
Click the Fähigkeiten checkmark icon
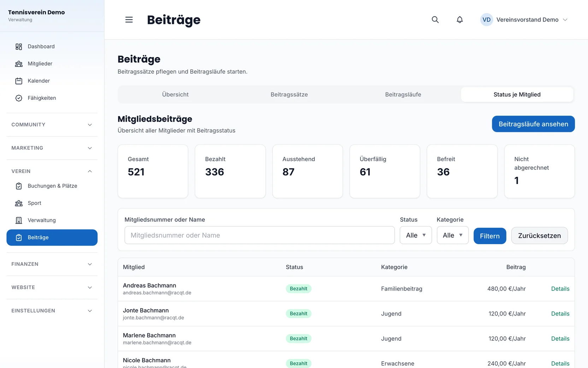[19, 98]
